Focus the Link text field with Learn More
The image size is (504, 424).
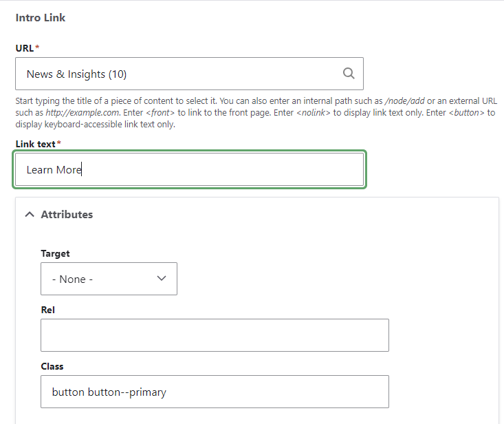click(x=189, y=170)
